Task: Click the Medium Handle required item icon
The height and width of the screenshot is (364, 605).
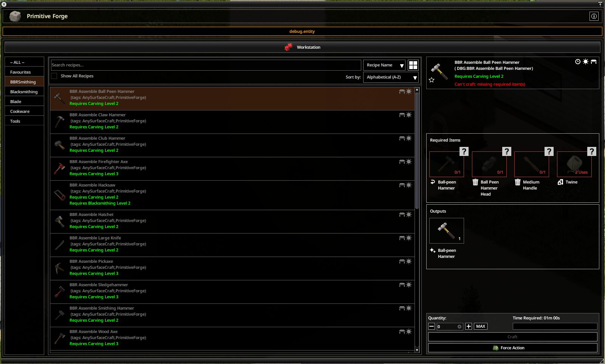Action: click(x=532, y=164)
